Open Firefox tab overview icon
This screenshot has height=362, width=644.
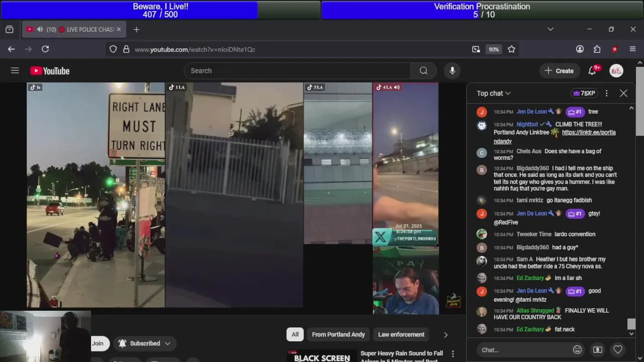(10, 29)
